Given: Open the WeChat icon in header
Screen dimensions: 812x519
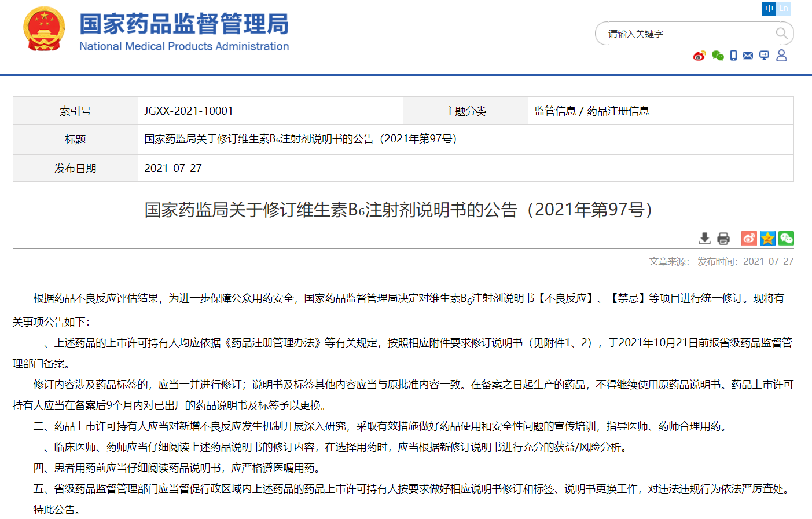Looking at the screenshot, I should pos(718,56).
